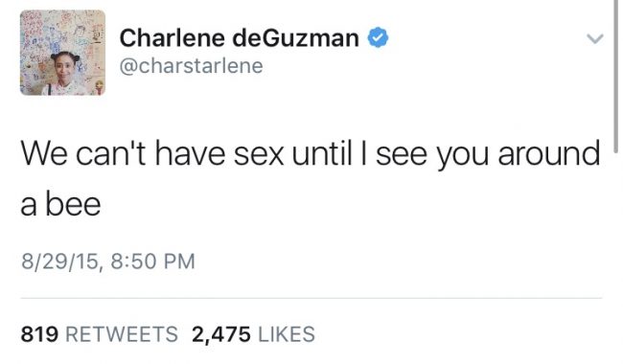The width and height of the screenshot is (623, 364).
Task: Click the blue verified badge icon
Action: click(378, 37)
